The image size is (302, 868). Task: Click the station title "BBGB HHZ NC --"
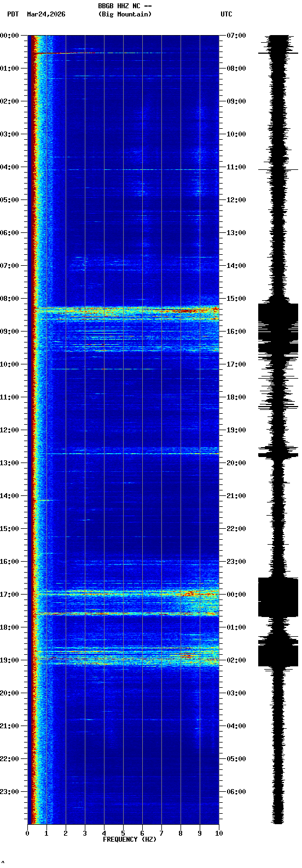click(125, 5)
